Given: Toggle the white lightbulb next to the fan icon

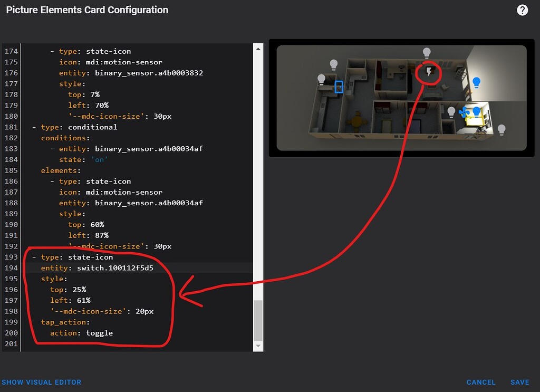Looking at the screenshot, I should click(451, 111).
